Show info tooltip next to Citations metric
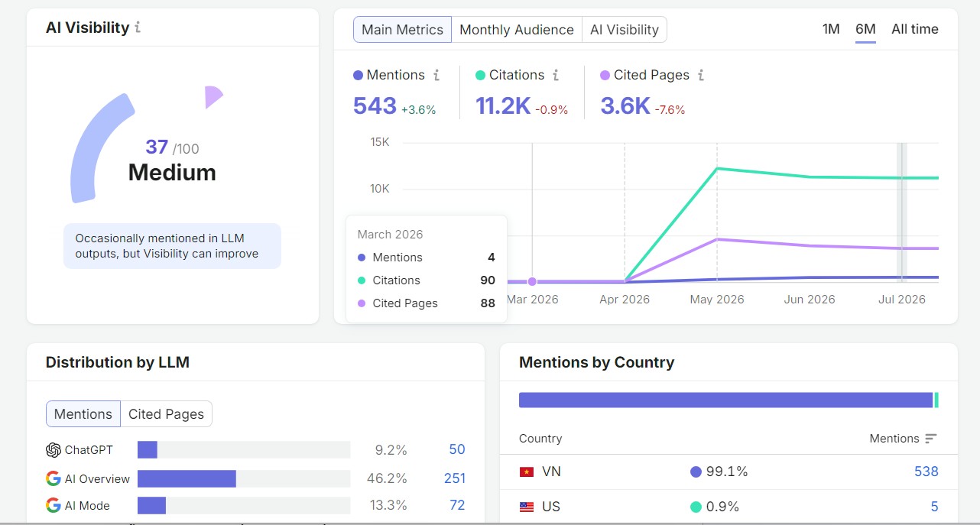This screenshot has height=525, width=980. (x=556, y=75)
